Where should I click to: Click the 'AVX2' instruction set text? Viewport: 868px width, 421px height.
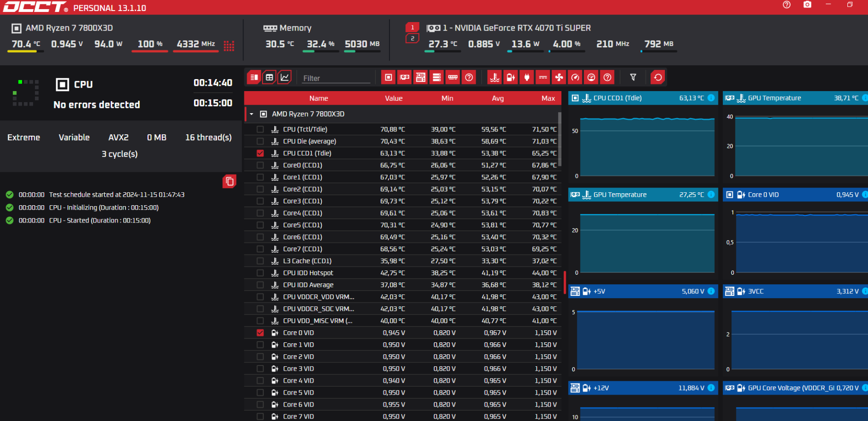pos(118,138)
